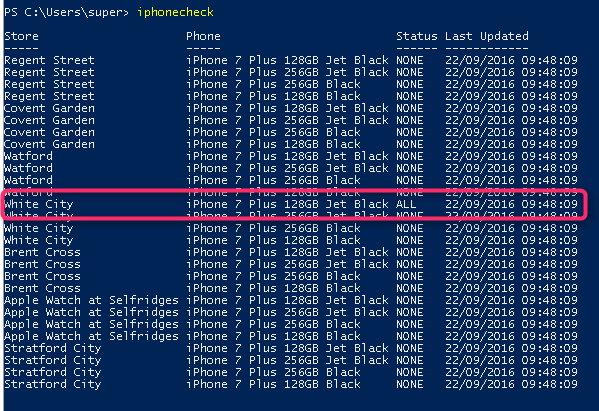This screenshot has height=411, width=599.
Task: Select the highlighted White City store name
Action: [x=39, y=204]
